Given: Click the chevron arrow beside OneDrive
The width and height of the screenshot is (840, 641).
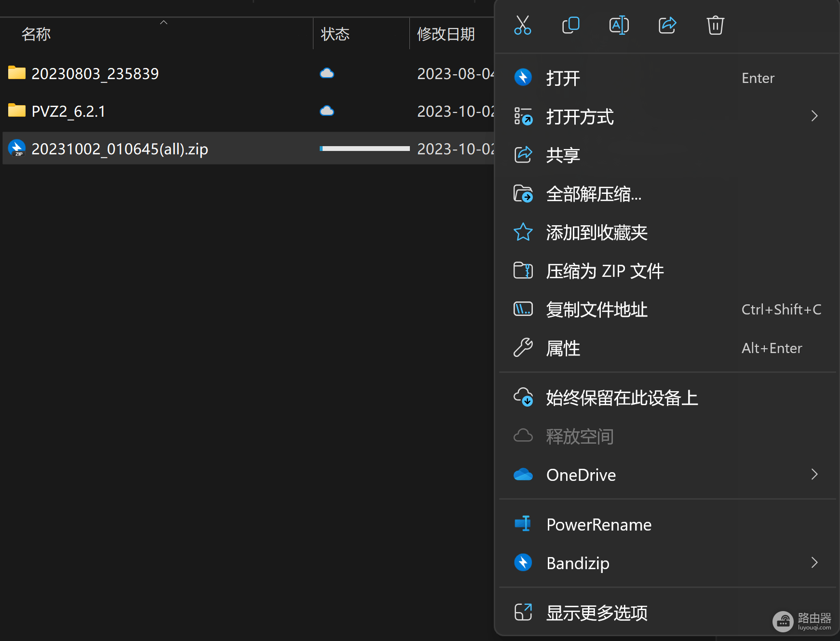Looking at the screenshot, I should 814,474.
